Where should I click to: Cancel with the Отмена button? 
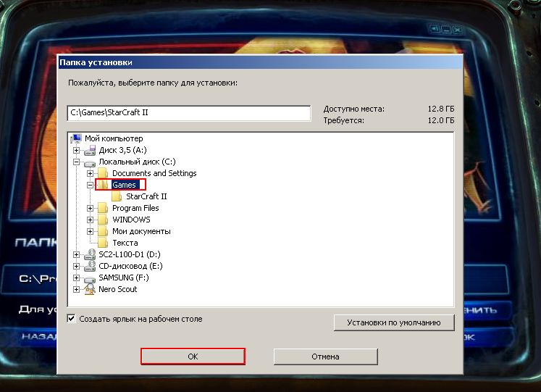tap(326, 356)
